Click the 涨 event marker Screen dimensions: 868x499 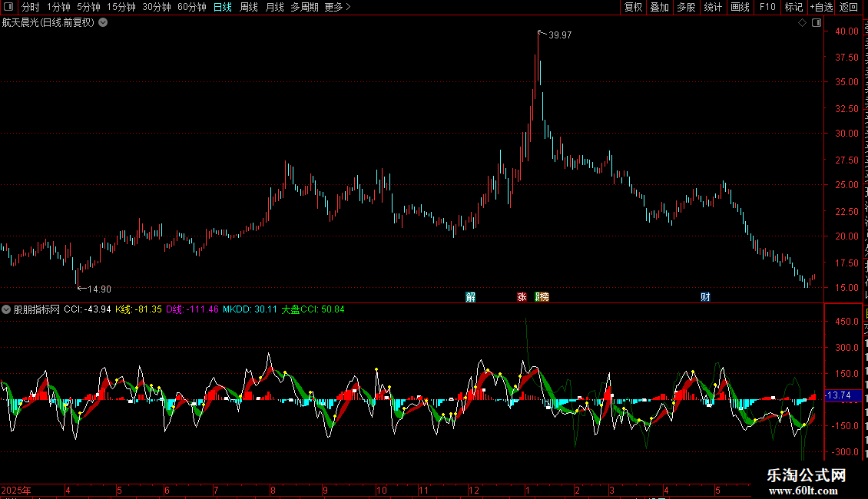522,297
